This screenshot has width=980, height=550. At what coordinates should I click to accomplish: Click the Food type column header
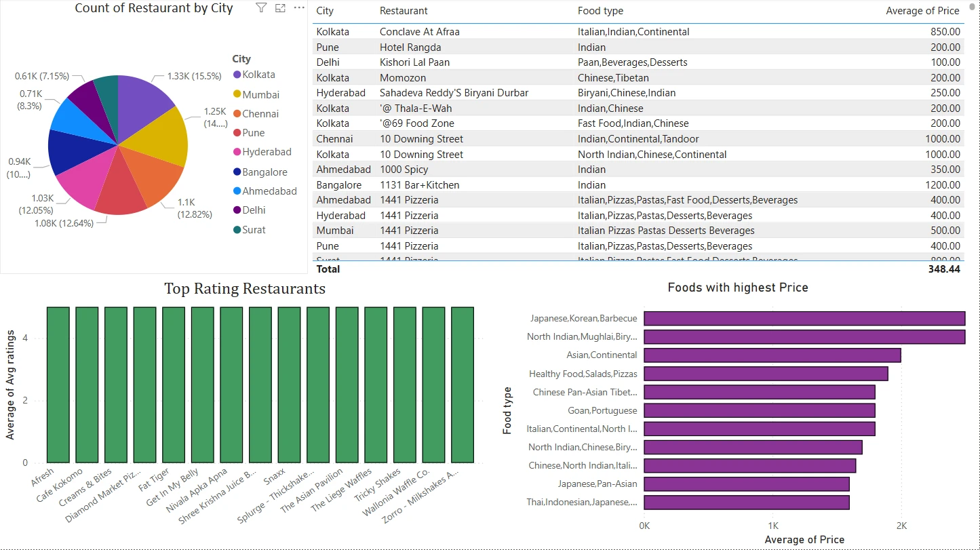(x=600, y=11)
